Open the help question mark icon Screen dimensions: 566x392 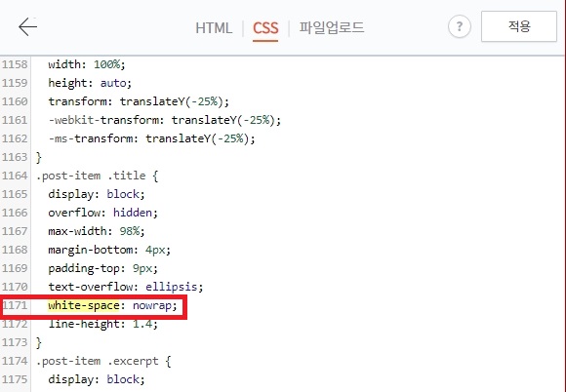[460, 26]
